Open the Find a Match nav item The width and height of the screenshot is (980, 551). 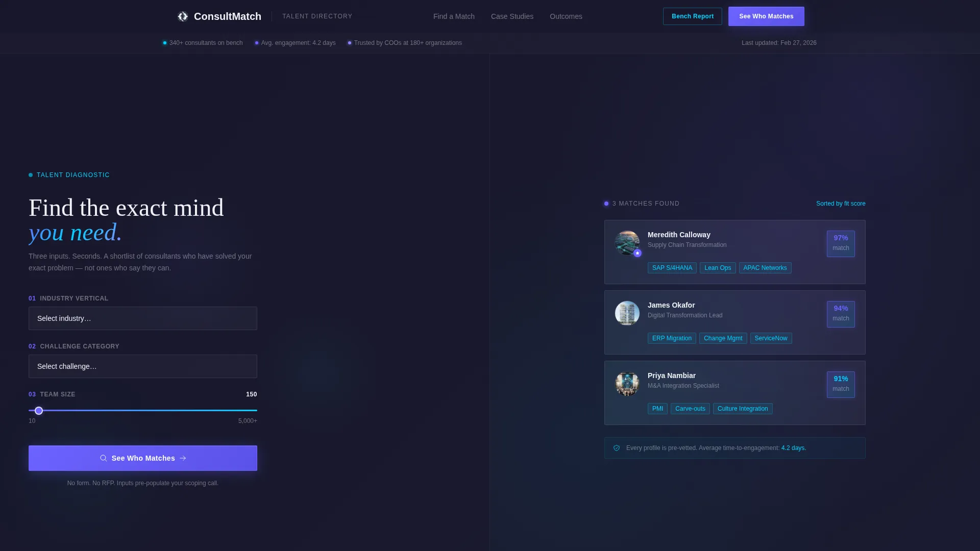[x=454, y=16]
